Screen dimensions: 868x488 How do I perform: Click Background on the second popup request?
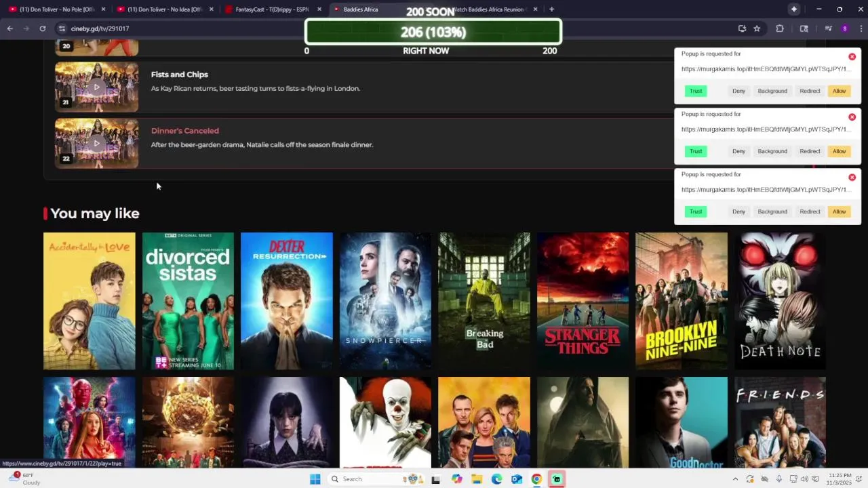[772, 151]
